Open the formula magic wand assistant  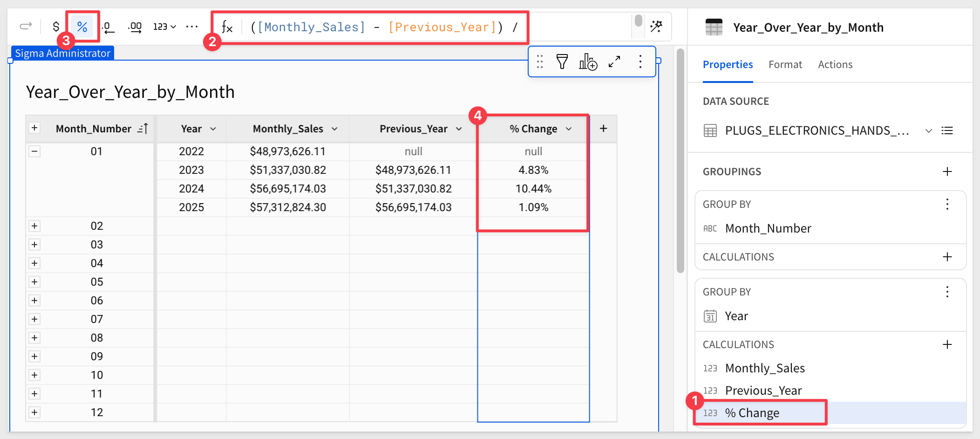pos(656,27)
